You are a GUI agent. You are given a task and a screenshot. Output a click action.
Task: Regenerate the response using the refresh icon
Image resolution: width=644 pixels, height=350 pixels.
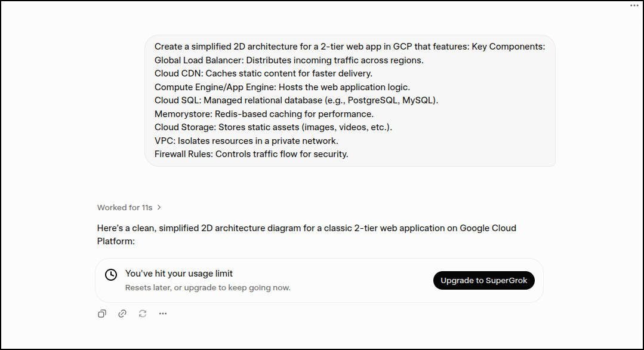point(143,314)
